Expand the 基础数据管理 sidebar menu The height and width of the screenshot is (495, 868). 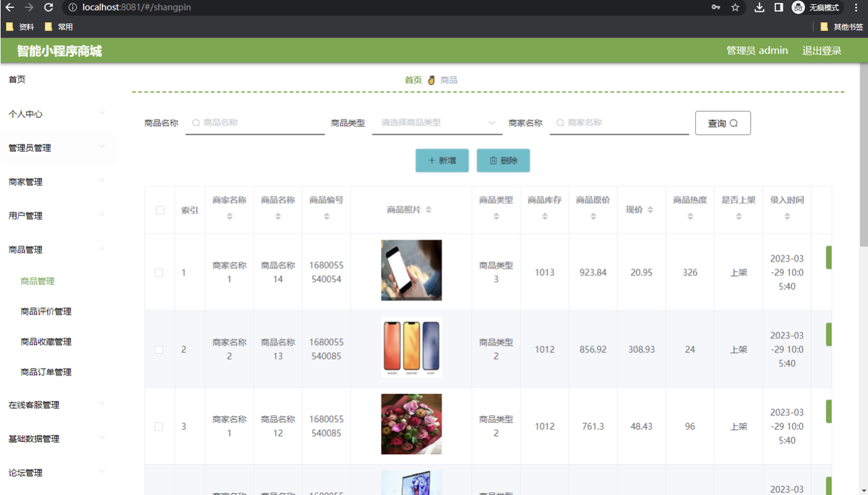pyautogui.click(x=59, y=439)
